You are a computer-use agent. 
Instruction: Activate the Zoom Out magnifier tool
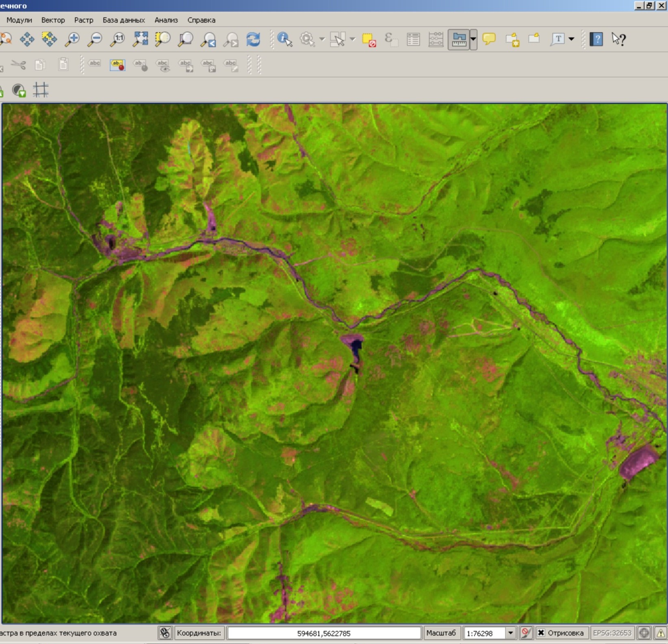(x=95, y=39)
